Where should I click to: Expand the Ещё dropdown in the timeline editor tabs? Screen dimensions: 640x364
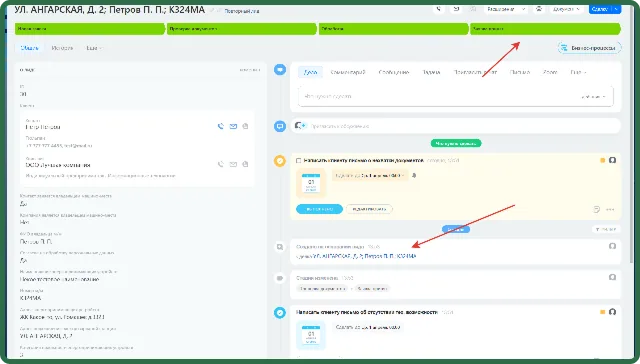578,72
